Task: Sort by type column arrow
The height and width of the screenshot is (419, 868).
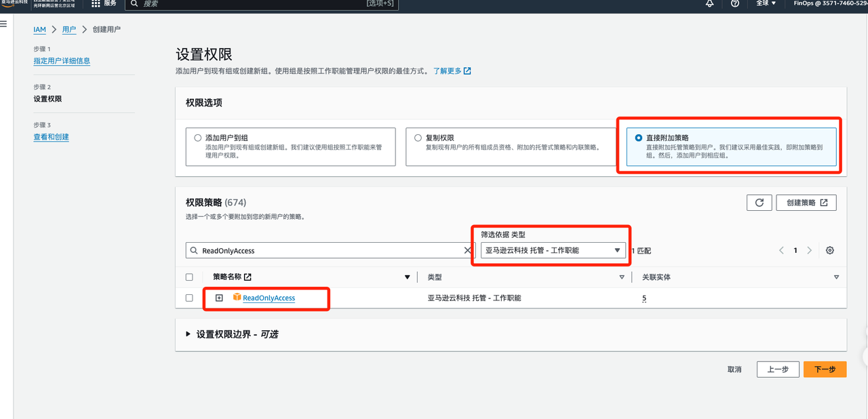Action: (x=622, y=277)
